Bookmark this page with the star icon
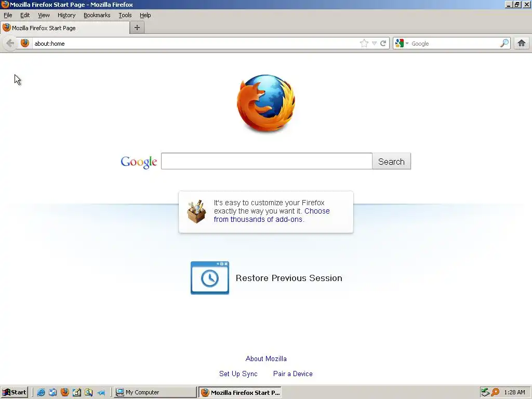 pos(364,44)
